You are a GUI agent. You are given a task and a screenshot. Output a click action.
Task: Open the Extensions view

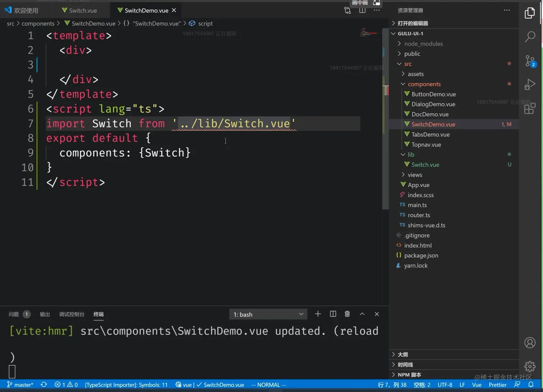click(530, 108)
